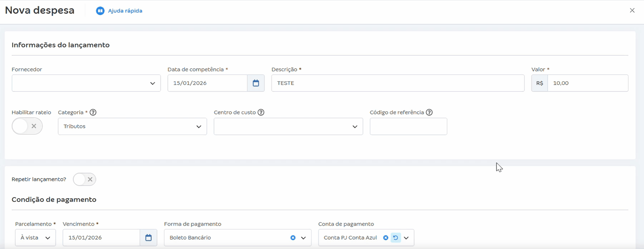
Task: Show help tooltip for Categoria
Action: tap(93, 112)
